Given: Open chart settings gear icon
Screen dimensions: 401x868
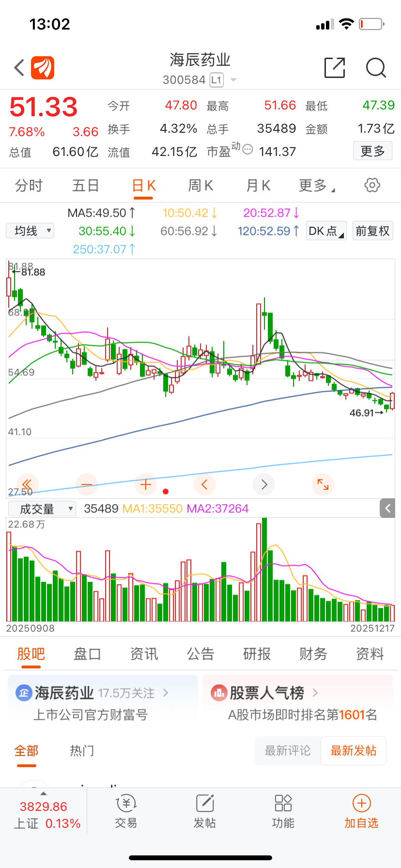Looking at the screenshot, I should 372,185.
